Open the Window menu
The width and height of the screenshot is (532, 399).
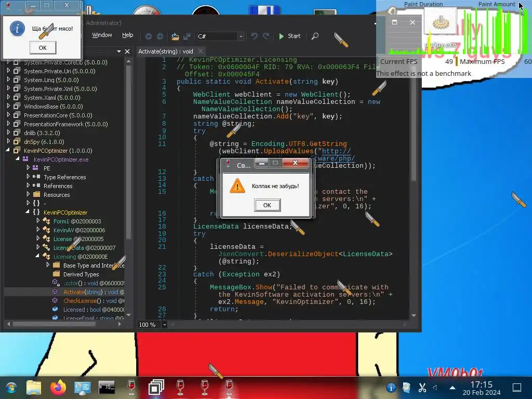click(x=102, y=35)
